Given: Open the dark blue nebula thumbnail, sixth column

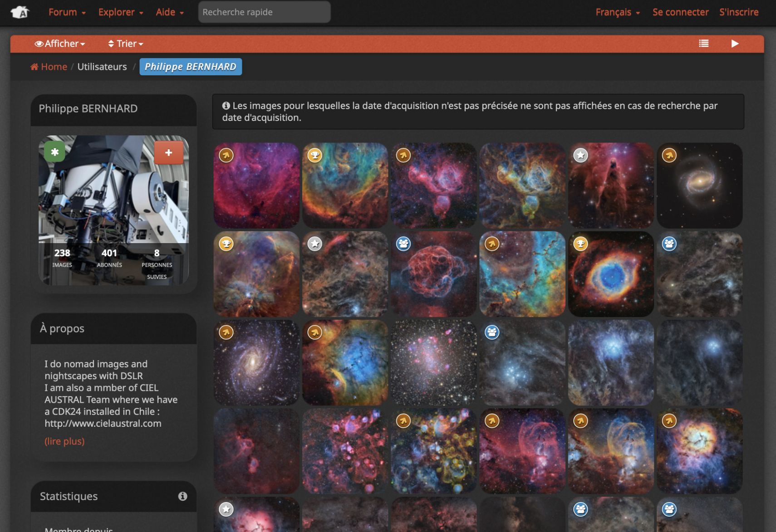Looking at the screenshot, I should 700,362.
